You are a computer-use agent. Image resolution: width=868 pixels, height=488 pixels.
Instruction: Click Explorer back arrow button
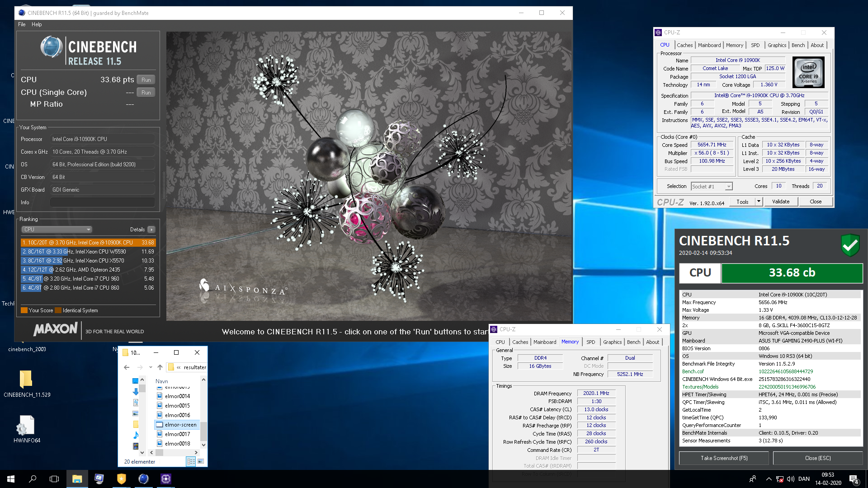127,367
